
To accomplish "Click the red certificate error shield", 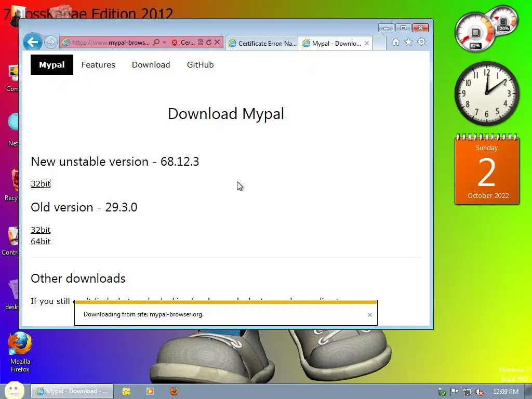I will click(175, 43).
